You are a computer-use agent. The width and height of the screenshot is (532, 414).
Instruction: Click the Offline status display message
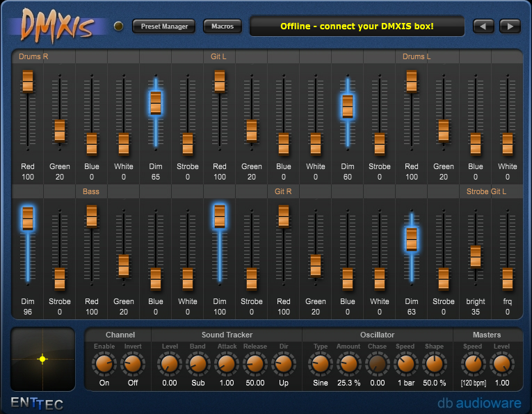pos(357,26)
